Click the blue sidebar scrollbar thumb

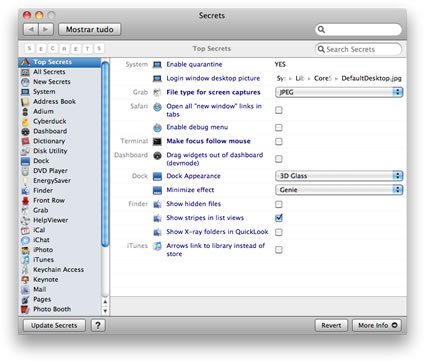pos(105,154)
